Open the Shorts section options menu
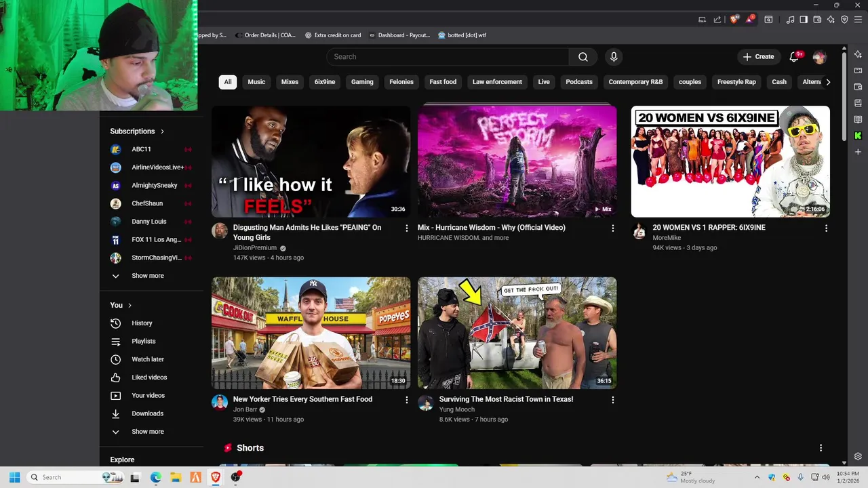The height and width of the screenshot is (488, 868). 821,448
